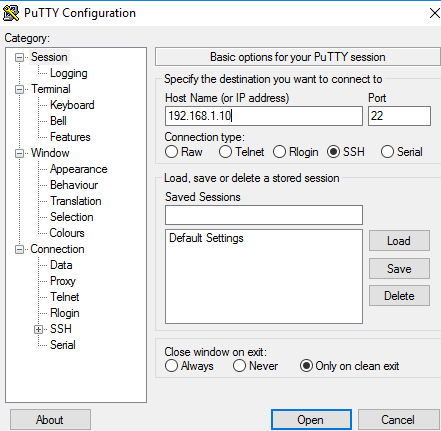Select Default Settings in saved sessions list

click(x=206, y=238)
